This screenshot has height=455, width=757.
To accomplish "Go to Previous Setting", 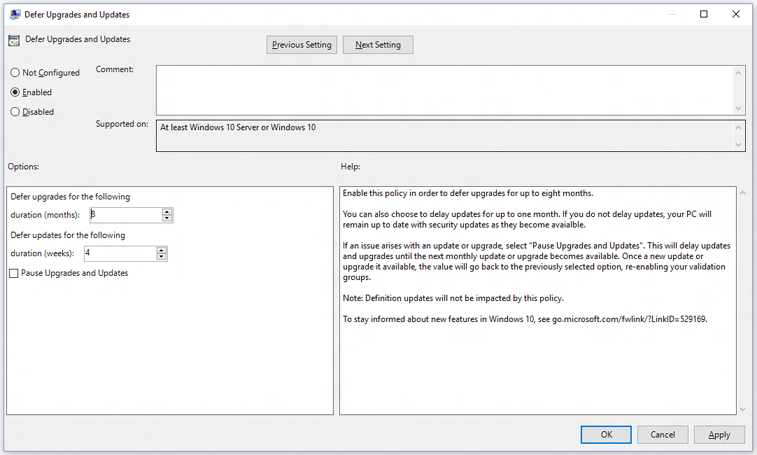I will 301,45.
